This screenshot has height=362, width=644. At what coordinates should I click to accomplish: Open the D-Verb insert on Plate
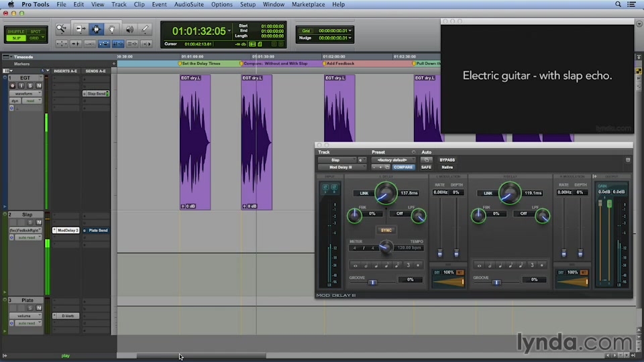click(66, 316)
